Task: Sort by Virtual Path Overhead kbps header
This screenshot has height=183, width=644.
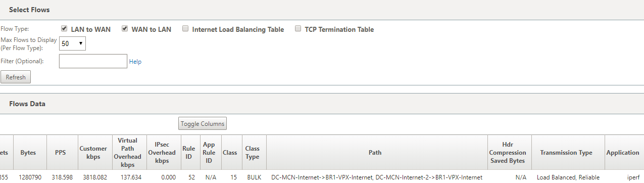Action: pyautogui.click(x=128, y=153)
